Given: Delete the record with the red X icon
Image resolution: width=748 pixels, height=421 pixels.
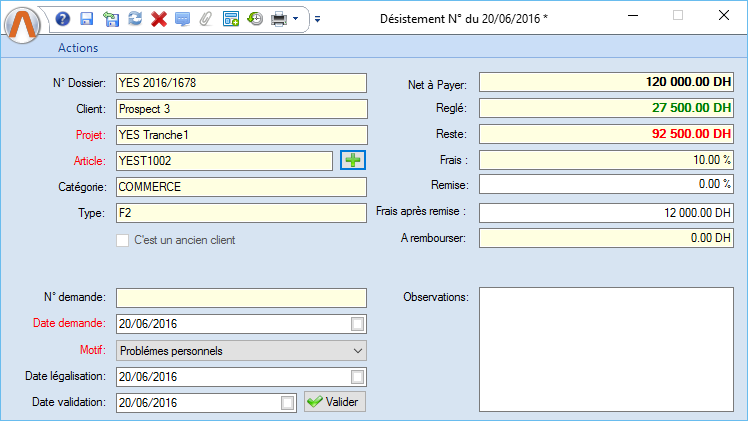Looking at the screenshot, I should (x=158, y=18).
